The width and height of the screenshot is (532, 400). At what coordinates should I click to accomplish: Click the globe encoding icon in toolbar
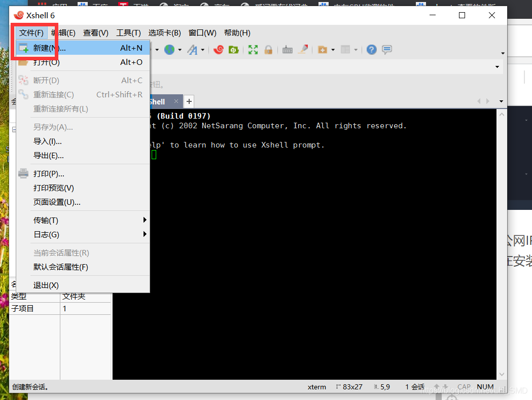[169, 50]
